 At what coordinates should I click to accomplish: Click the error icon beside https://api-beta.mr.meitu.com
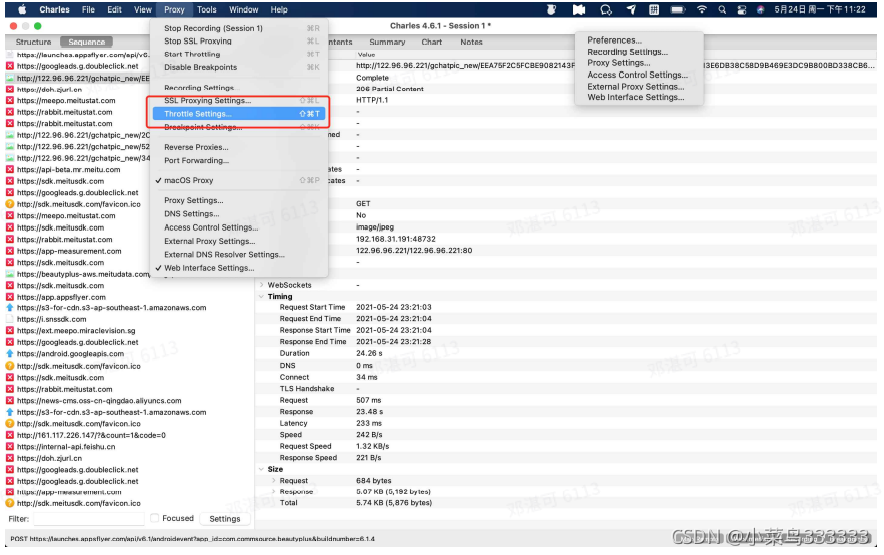(10, 169)
